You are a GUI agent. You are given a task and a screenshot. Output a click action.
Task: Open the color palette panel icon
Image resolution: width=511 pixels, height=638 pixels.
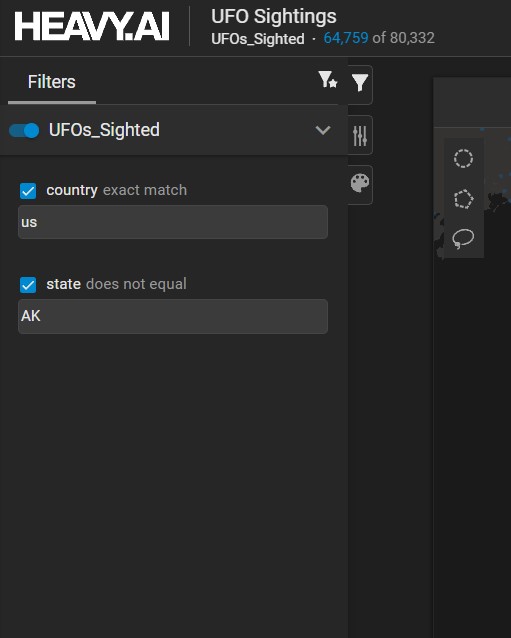tap(360, 183)
